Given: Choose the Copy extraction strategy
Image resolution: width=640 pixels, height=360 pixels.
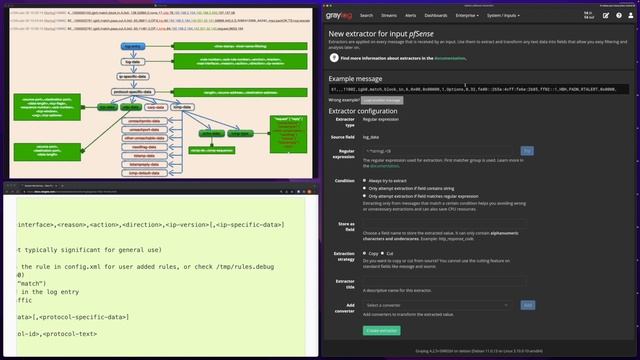Looking at the screenshot, I should [x=364, y=253].
